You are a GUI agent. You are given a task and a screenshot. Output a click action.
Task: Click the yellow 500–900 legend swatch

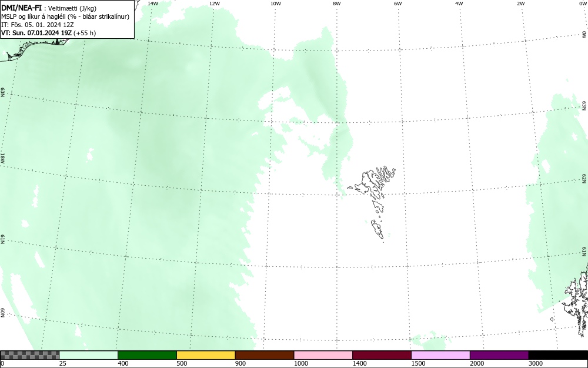tap(206, 355)
